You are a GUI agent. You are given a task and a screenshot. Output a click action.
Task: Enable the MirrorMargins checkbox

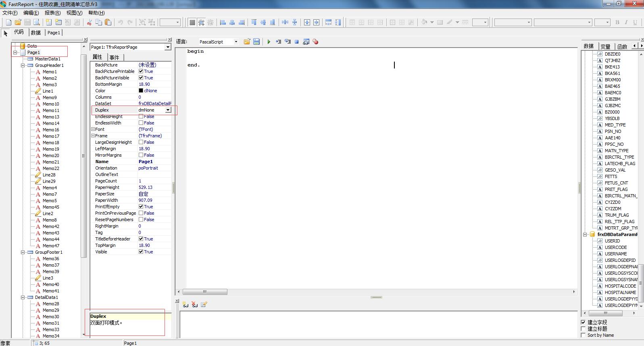pyautogui.click(x=141, y=155)
